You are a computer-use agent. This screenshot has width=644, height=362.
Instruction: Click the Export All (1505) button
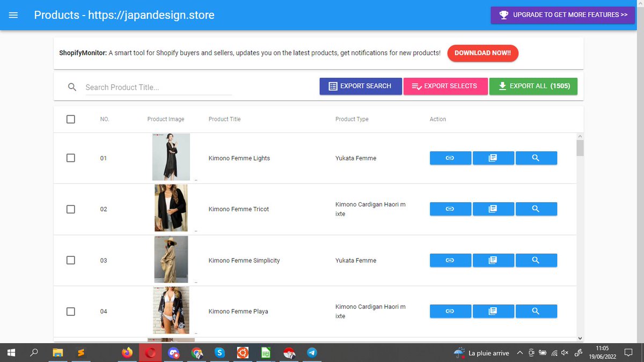click(533, 86)
